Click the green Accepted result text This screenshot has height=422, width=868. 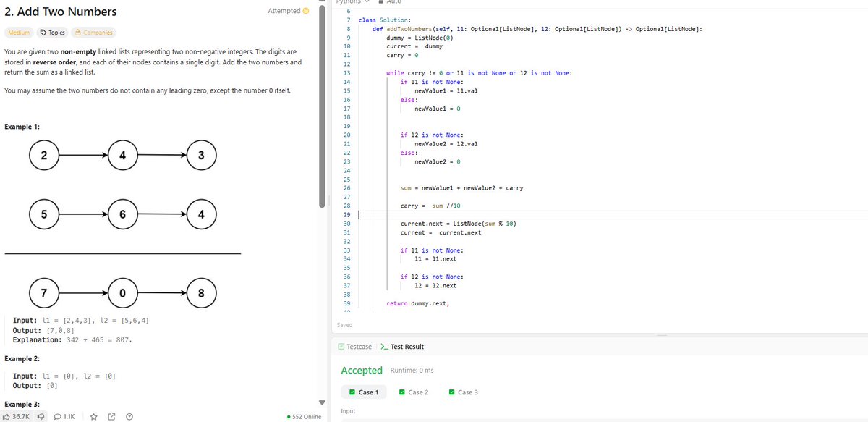coord(362,370)
